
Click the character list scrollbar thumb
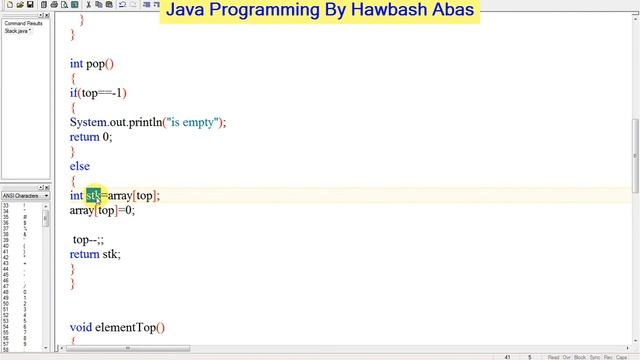coord(45,218)
